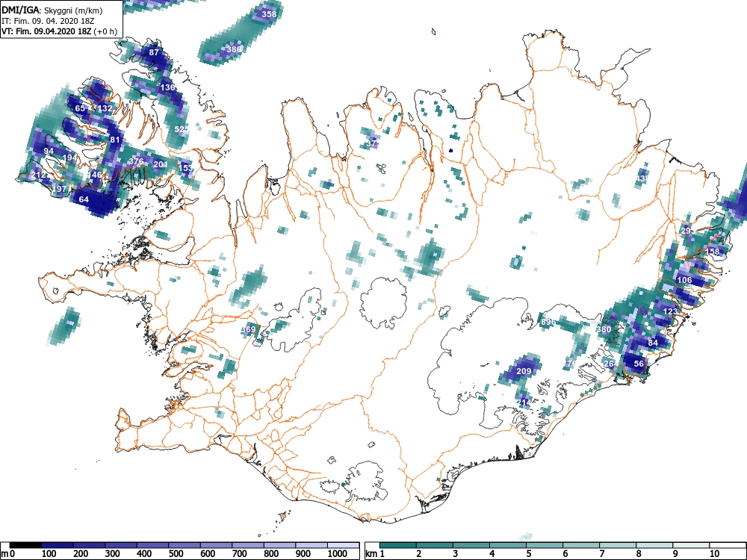Screen dimensions: 747x560
Task: Pick the 5–6 km legend color segment
Action: point(545,545)
